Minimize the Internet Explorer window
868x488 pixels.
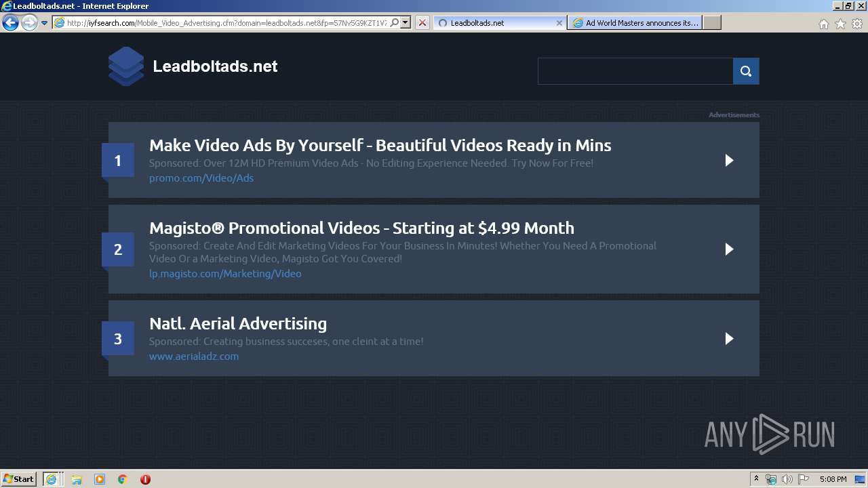837,6
